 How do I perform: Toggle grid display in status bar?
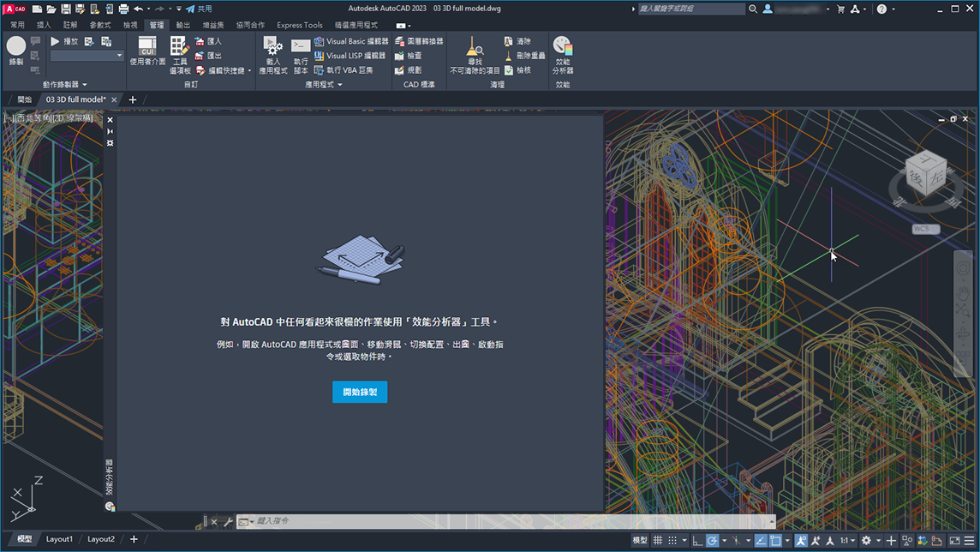click(658, 540)
